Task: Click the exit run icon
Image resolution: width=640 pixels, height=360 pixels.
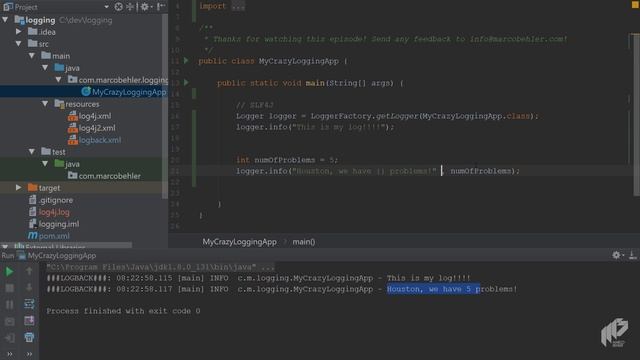Action: tap(9, 338)
